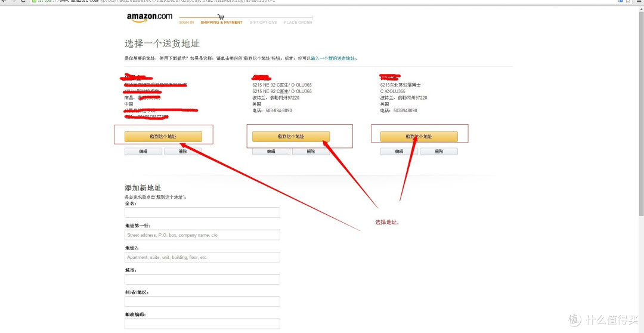Go to the SIGN IN checkout step
This screenshot has width=644, height=333.
(187, 23)
